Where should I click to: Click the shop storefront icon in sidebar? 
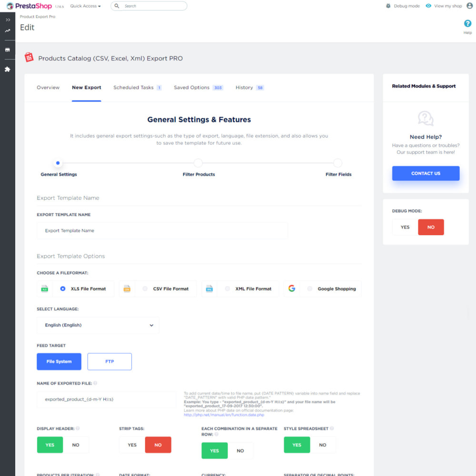pyautogui.click(x=8, y=50)
